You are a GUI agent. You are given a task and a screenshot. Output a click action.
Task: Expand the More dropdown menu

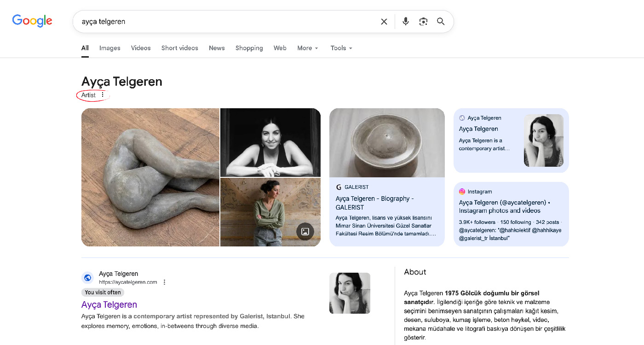[308, 48]
